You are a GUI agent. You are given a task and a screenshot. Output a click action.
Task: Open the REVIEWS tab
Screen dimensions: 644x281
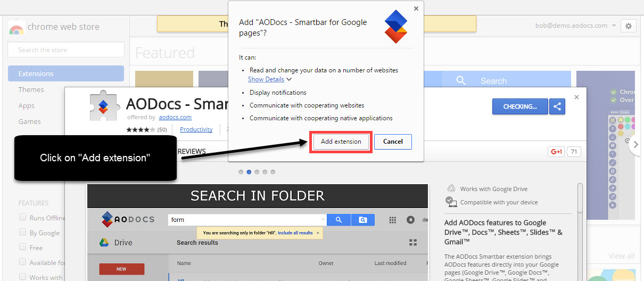(192, 152)
